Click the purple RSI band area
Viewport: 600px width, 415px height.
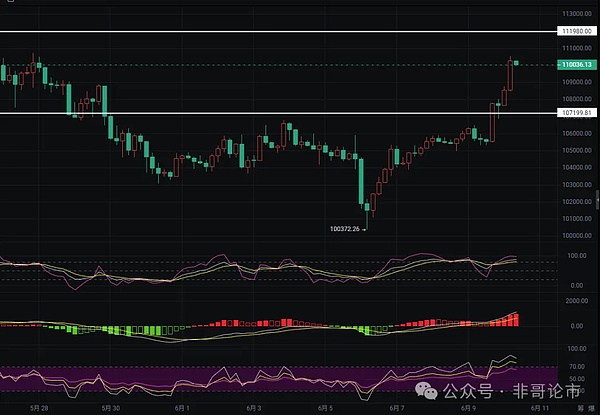pyautogui.click(x=250, y=378)
